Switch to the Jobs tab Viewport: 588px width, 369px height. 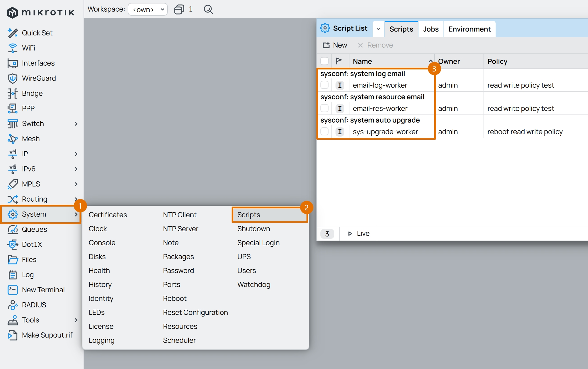click(431, 29)
